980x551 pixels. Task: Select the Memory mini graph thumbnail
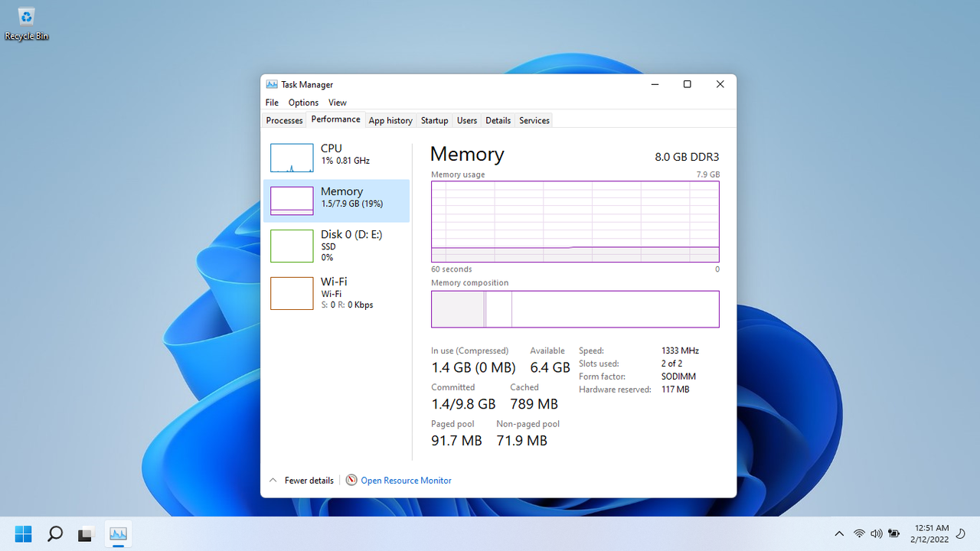pos(292,201)
